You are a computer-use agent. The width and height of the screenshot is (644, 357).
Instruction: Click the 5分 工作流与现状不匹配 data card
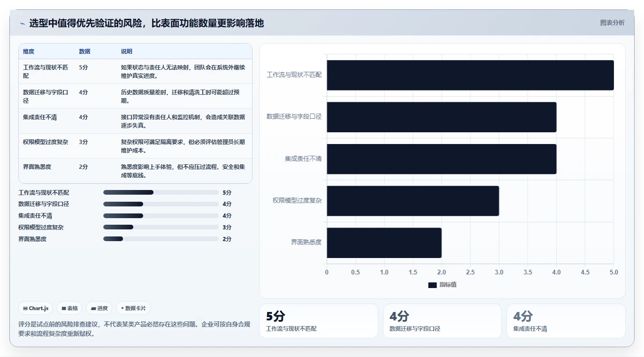[318, 321]
